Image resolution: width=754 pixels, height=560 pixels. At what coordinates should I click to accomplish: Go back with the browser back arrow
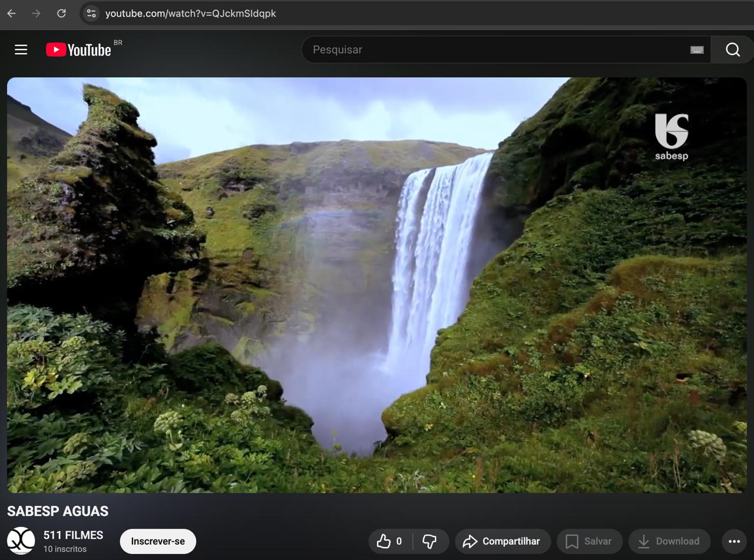click(x=11, y=13)
